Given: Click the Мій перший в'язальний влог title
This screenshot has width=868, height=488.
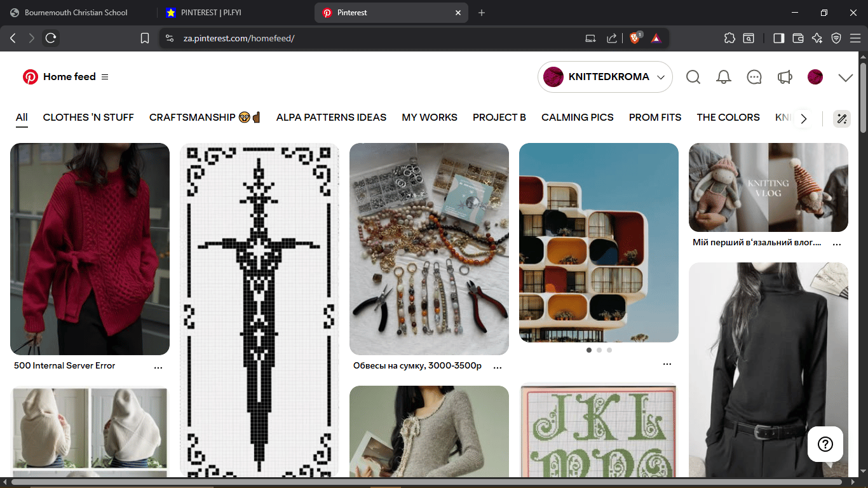Looking at the screenshot, I should [757, 243].
